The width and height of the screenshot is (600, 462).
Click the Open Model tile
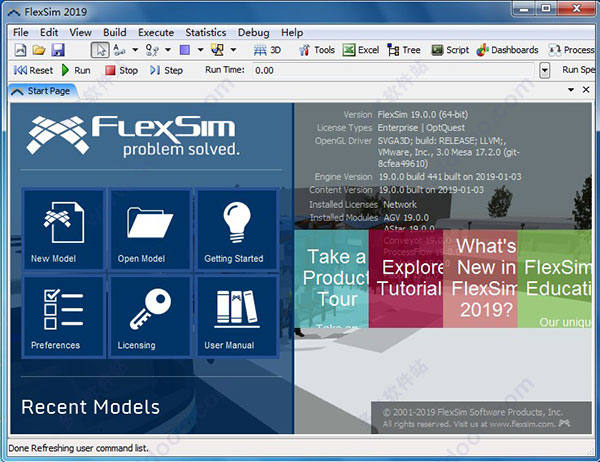(x=150, y=230)
